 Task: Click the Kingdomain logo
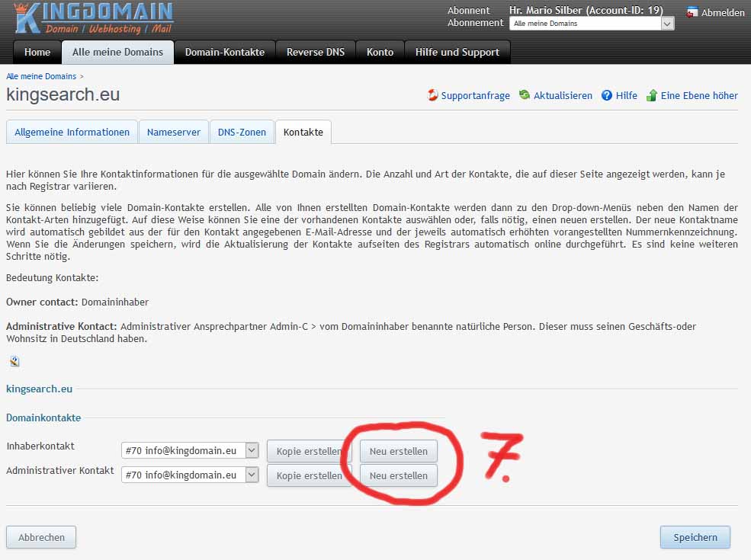[x=93, y=19]
